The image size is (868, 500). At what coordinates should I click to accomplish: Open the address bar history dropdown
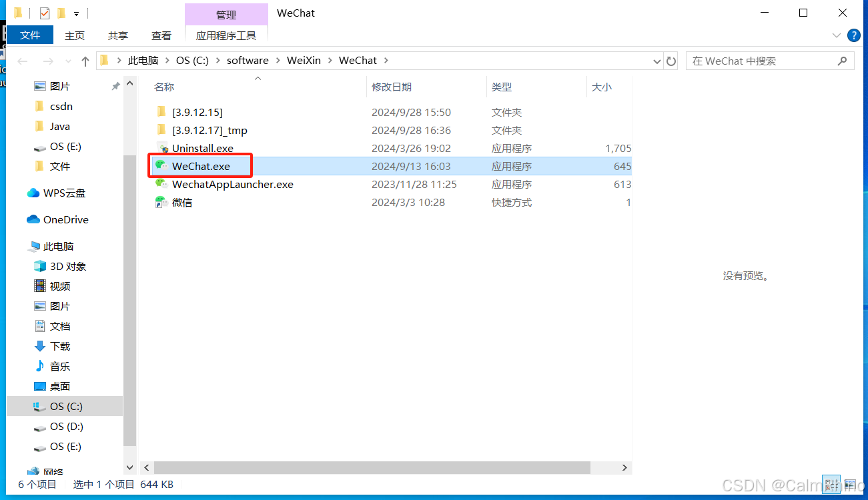[657, 61]
